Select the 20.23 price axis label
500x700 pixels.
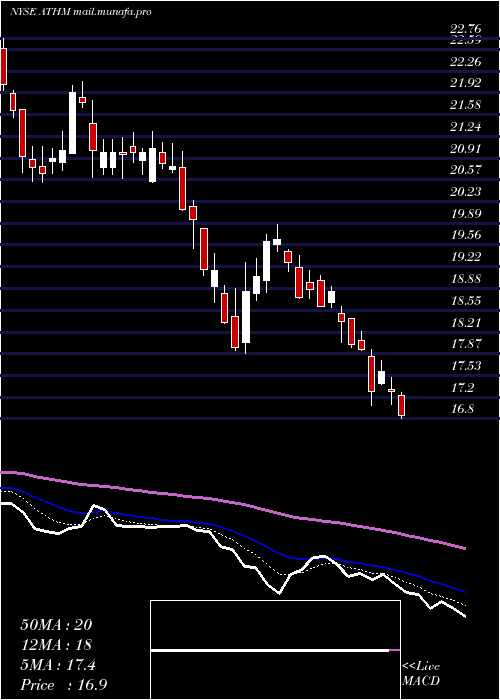click(x=466, y=192)
